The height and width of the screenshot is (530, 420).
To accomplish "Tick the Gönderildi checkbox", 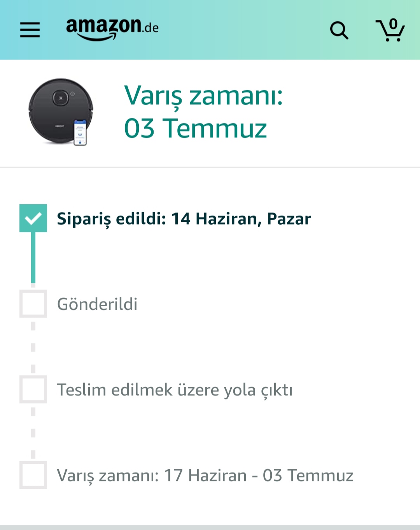I will coord(33,304).
